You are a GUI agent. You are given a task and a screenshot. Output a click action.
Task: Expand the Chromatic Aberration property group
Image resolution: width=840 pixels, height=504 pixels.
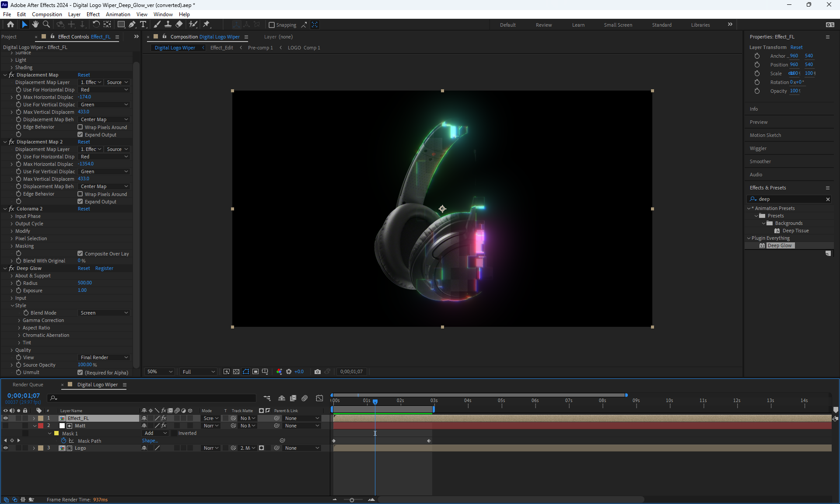tap(19, 335)
